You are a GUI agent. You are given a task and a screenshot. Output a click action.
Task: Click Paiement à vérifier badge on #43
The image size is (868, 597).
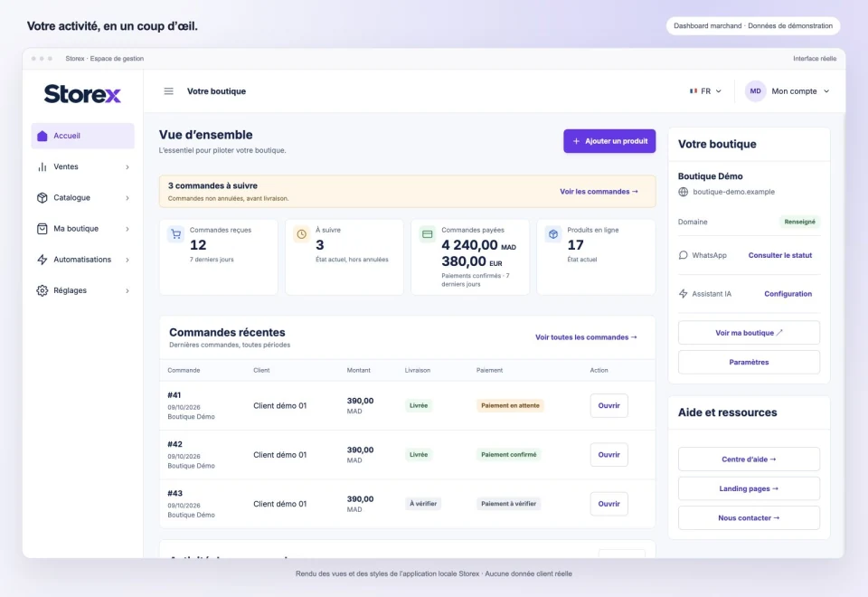pos(508,504)
